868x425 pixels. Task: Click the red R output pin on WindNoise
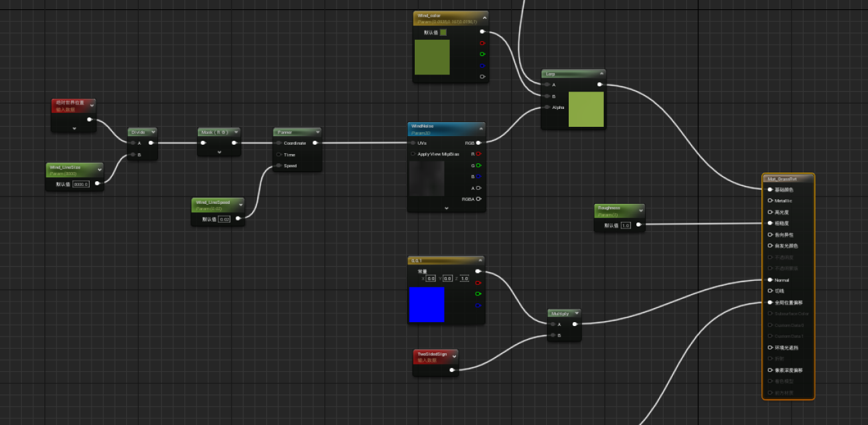[478, 154]
